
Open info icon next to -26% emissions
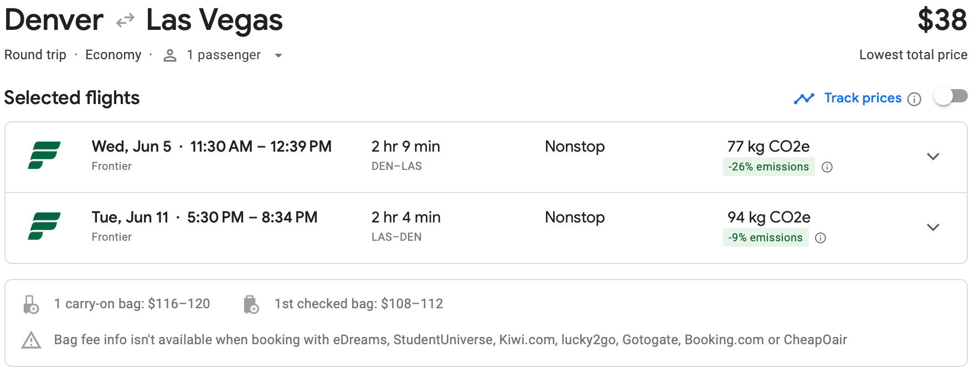point(827,167)
